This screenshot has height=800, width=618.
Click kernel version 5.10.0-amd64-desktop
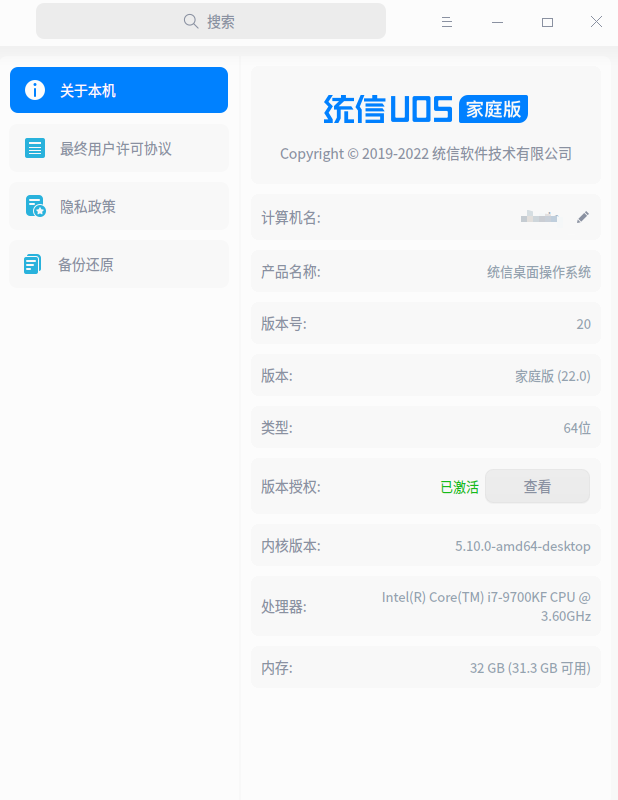click(x=523, y=546)
